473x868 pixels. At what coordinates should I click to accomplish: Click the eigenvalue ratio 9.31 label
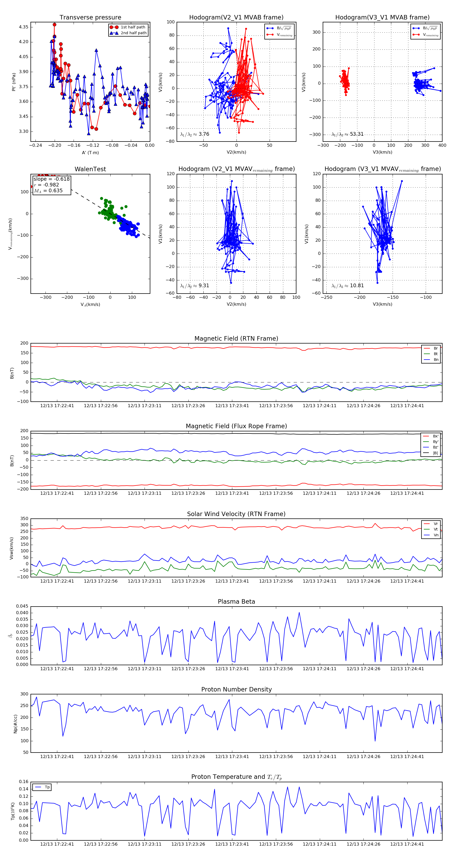194,286
